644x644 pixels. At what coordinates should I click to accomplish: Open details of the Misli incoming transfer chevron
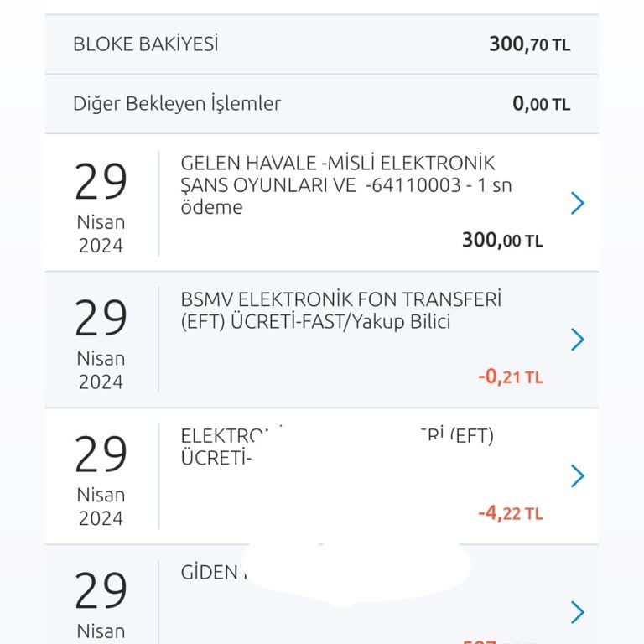(577, 203)
